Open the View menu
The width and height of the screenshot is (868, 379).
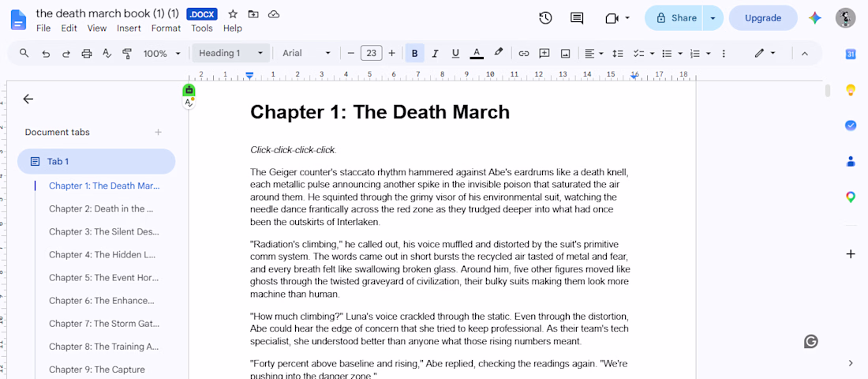(97, 28)
